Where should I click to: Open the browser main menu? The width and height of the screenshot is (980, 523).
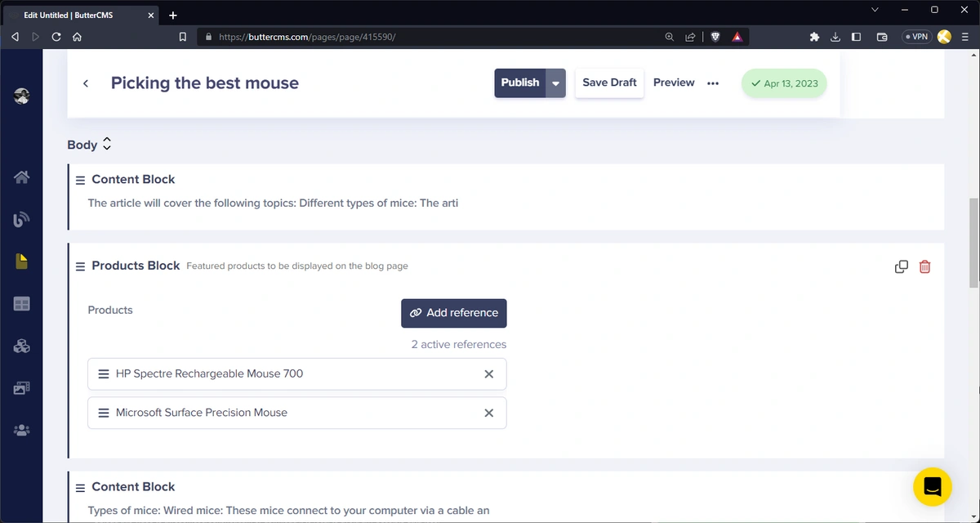[x=966, y=37]
